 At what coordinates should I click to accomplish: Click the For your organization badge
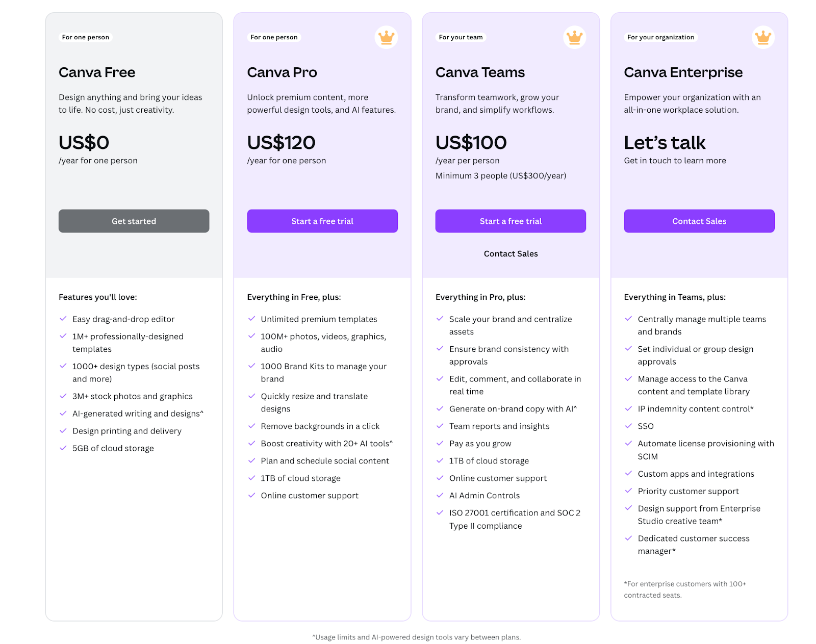[x=660, y=37]
